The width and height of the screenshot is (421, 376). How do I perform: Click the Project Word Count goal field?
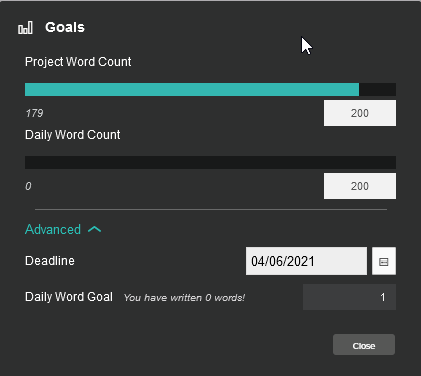(360, 113)
